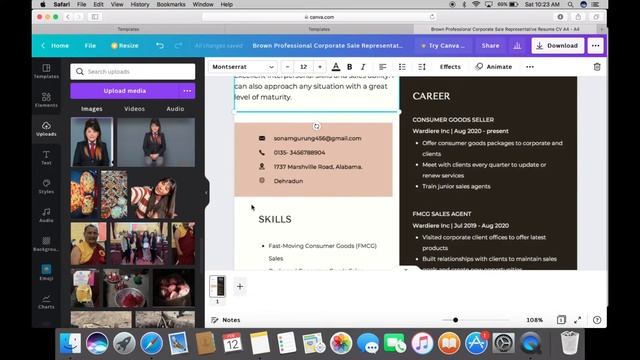Open the line spacing options

422,67
